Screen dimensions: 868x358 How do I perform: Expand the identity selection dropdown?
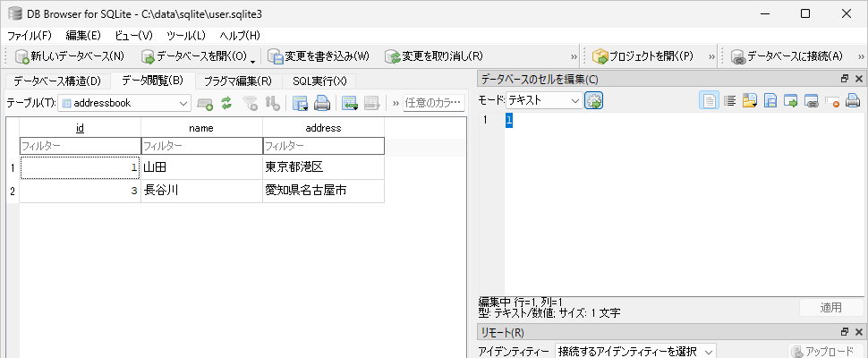coord(635,352)
